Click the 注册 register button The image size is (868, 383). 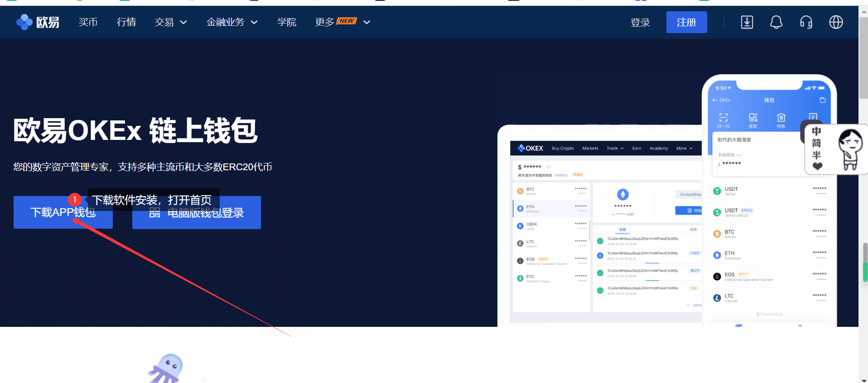tap(686, 22)
